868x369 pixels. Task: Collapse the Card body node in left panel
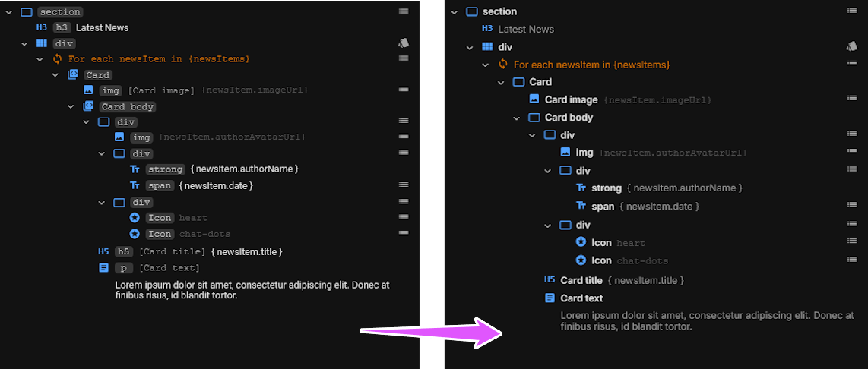[x=71, y=106]
